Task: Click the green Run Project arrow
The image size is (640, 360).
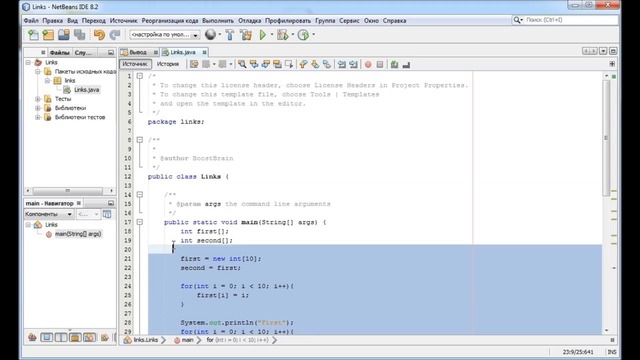Action: tap(262, 35)
